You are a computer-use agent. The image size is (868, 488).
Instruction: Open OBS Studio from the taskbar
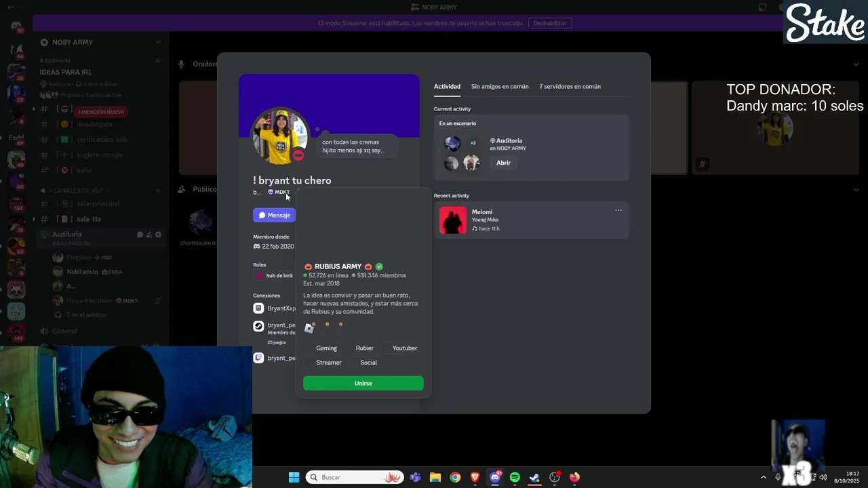tap(555, 477)
